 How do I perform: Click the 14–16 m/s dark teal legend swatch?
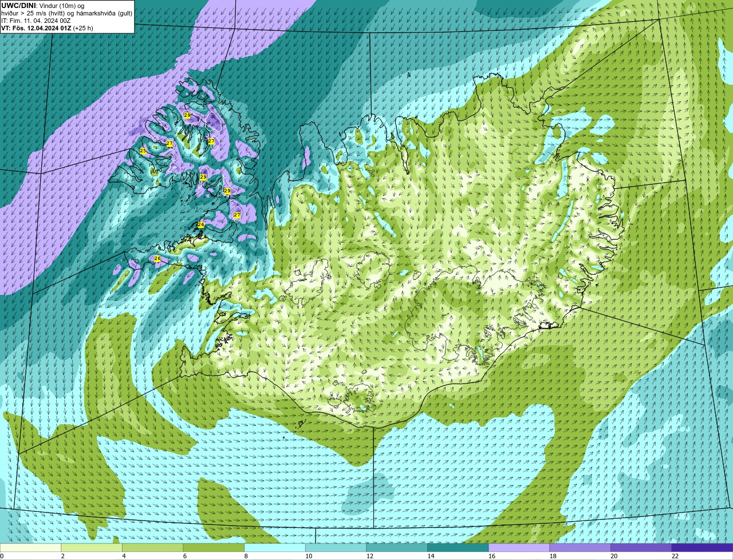(458, 547)
